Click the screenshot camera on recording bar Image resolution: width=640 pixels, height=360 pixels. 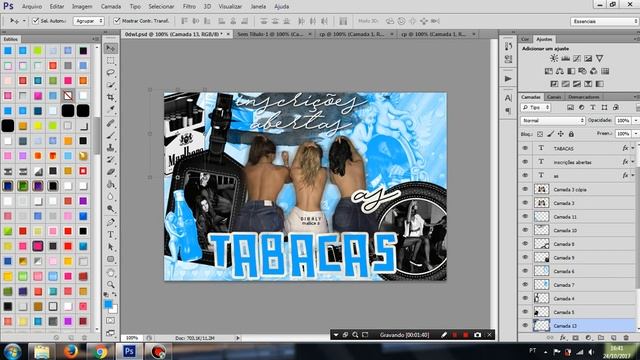pos(478,335)
